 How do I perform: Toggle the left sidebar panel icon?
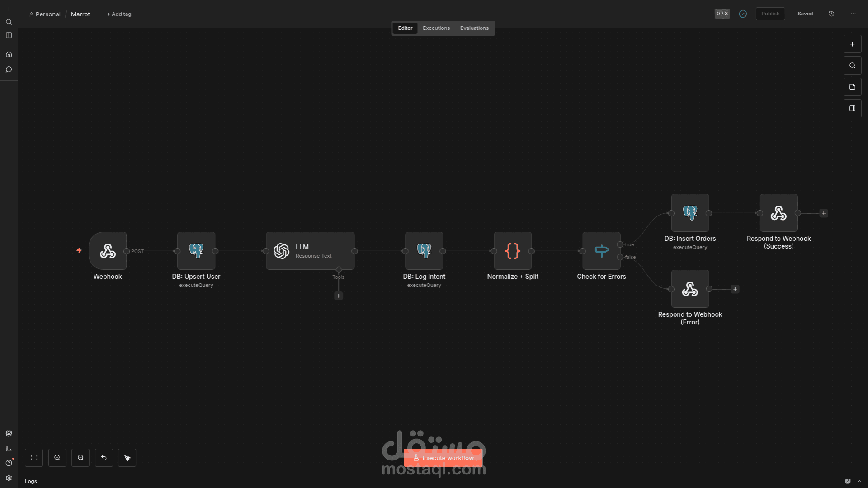(9, 35)
